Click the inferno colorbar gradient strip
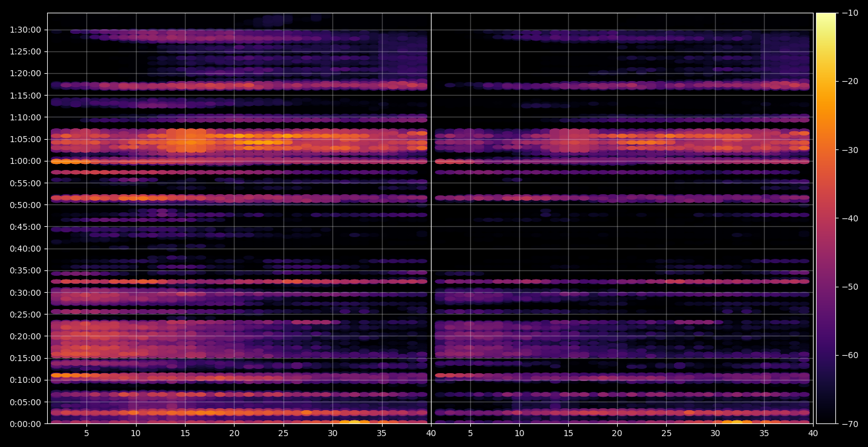This screenshot has height=447, width=868. [x=826, y=218]
